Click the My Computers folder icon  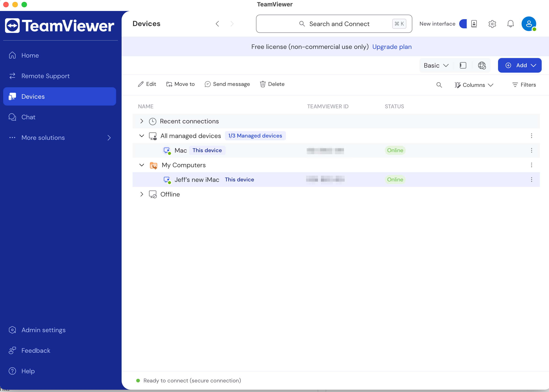tap(153, 165)
